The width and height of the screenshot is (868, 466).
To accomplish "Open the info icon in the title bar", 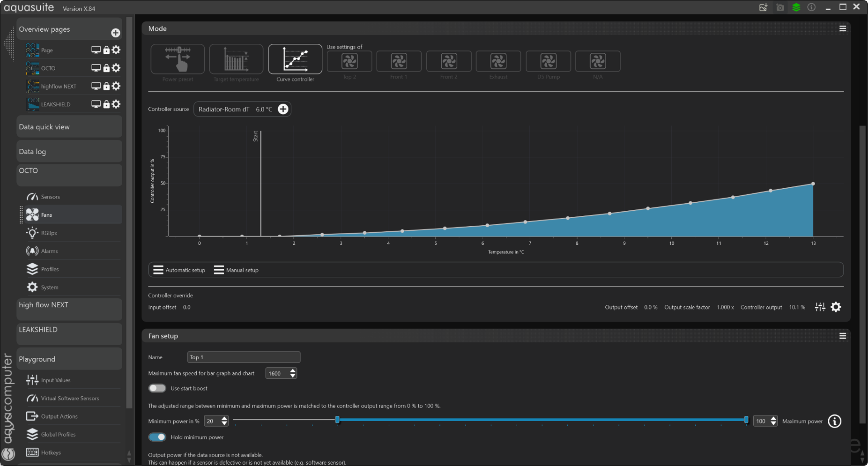I will tap(811, 7).
